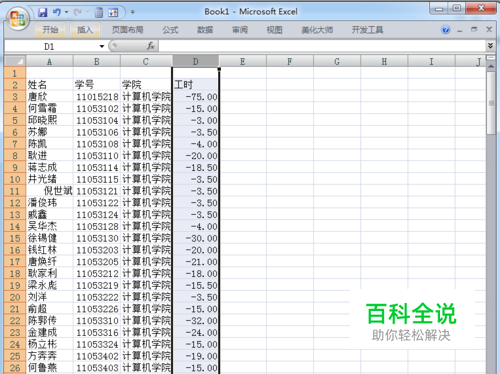Open the 插入 ribbon tab
Viewport: 500px width, 374px height.
point(85,30)
